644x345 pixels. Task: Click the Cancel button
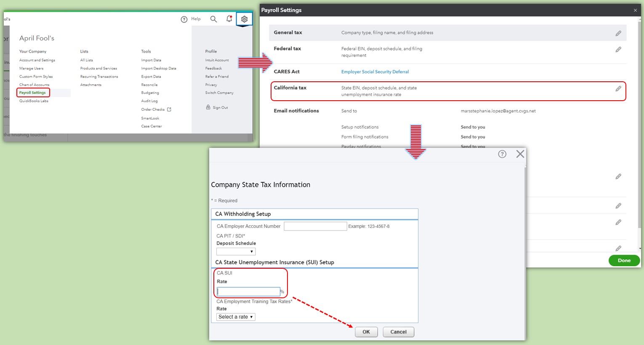(399, 332)
